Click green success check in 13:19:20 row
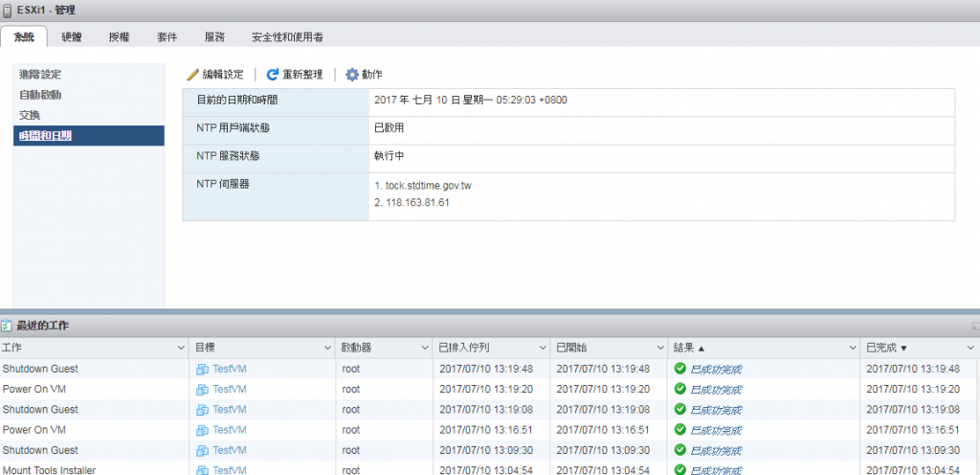 pyautogui.click(x=680, y=389)
